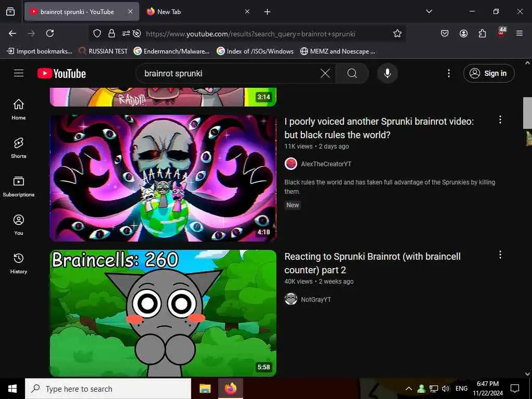Open 'I poorly voiced another Sprunki brainrot video' title
Screen dimensions: 532x399
pos(379,128)
